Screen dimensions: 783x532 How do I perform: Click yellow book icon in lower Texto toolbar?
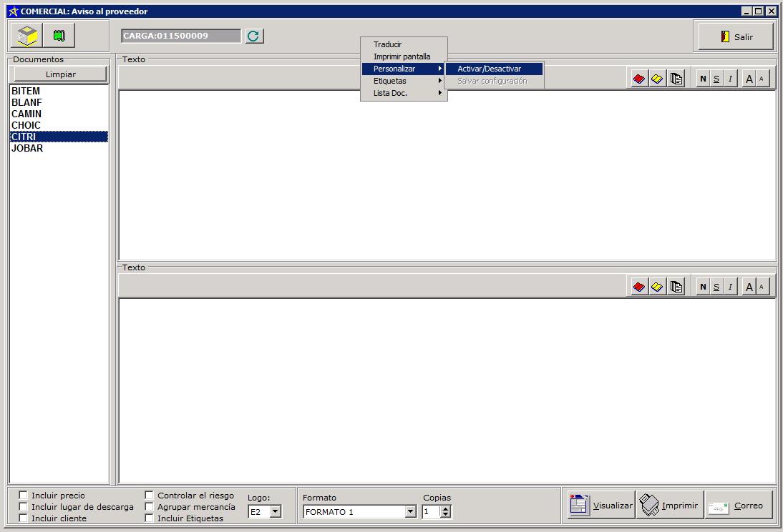pyautogui.click(x=657, y=287)
